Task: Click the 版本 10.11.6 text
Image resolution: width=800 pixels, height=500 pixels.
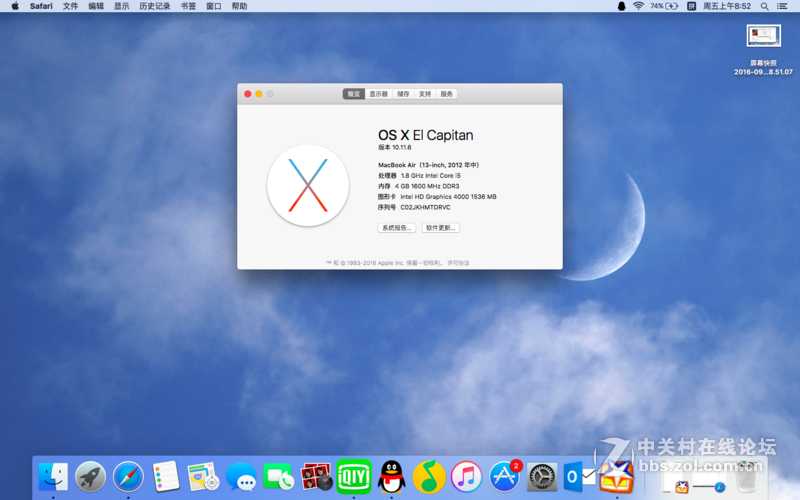Action: pos(394,147)
